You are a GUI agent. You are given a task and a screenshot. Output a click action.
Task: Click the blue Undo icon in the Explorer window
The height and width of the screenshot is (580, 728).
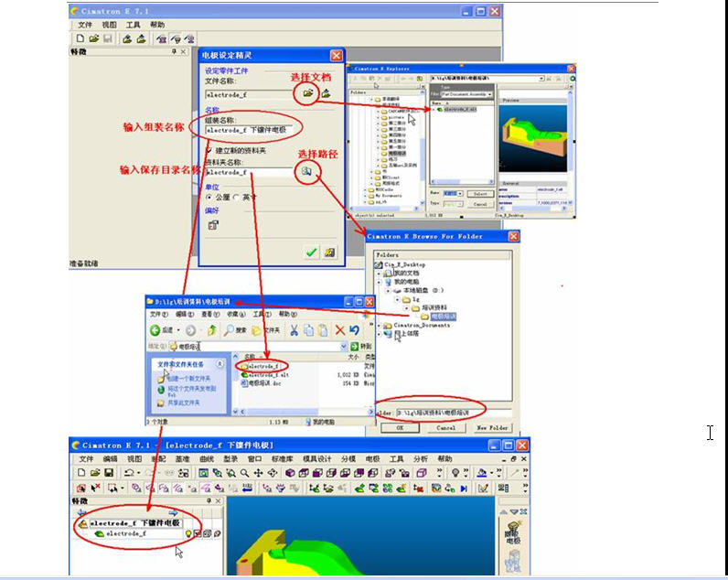[354, 330]
